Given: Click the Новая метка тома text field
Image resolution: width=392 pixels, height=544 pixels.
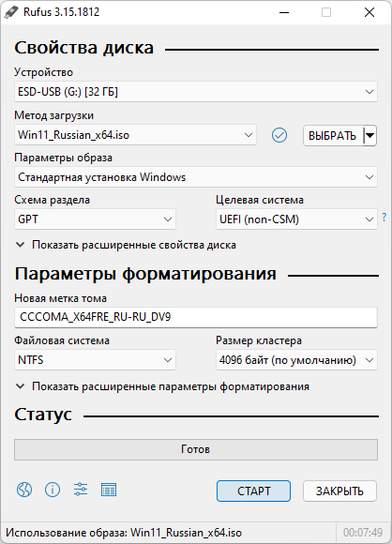Looking at the screenshot, I should 196,317.
